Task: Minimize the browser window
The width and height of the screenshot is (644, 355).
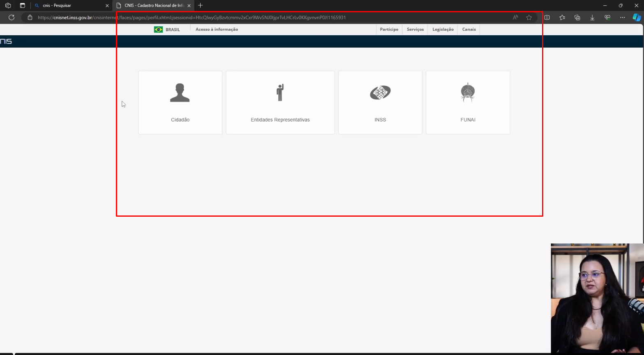Action: (605, 5)
